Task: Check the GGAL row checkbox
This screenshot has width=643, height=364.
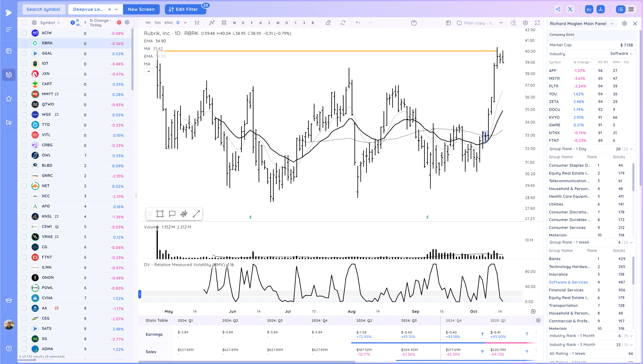Action: pyautogui.click(x=24, y=53)
